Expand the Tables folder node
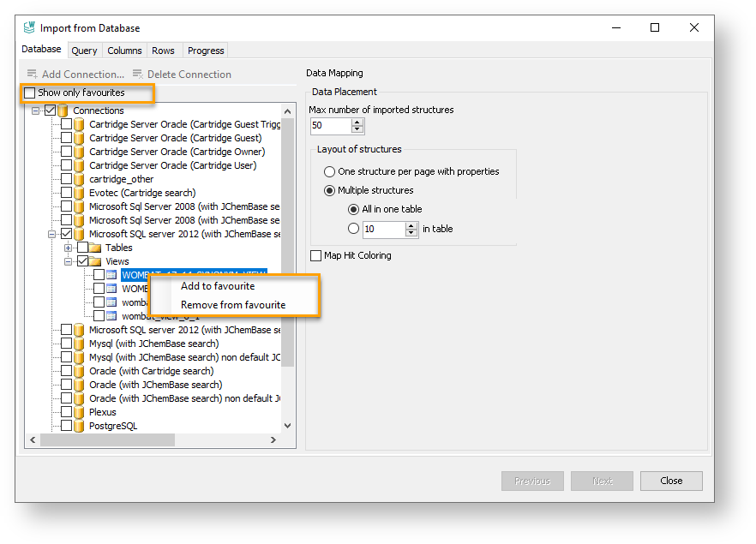This screenshot has width=756, height=544. [69, 248]
